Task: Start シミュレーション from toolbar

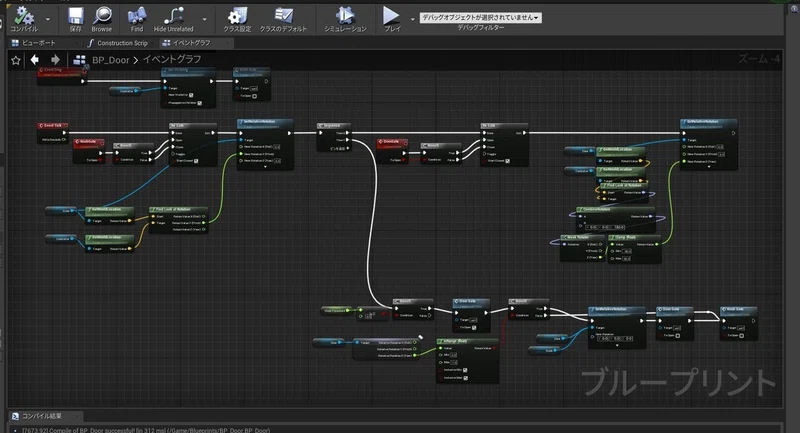Action: pyautogui.click(x=345, y=19)
